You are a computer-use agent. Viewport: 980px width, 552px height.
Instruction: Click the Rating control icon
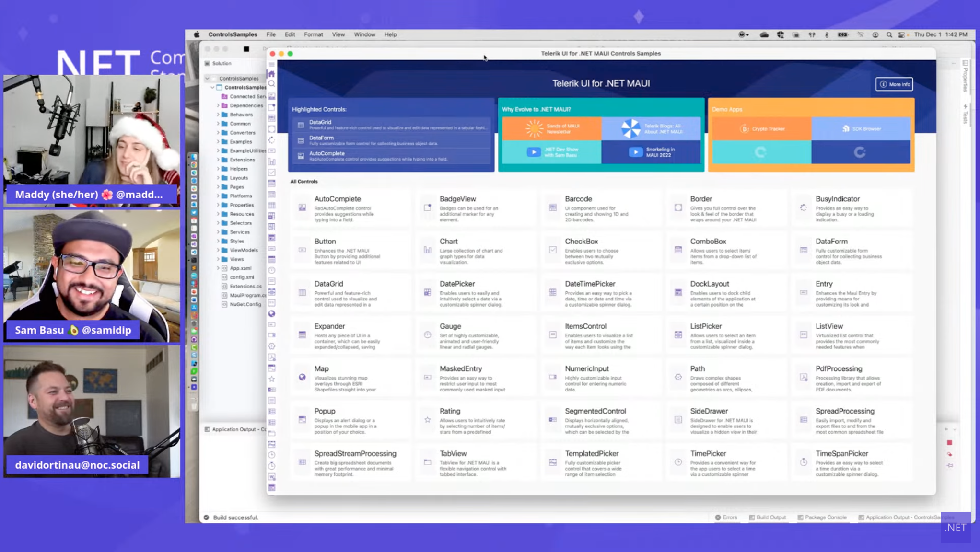(427, 421)
